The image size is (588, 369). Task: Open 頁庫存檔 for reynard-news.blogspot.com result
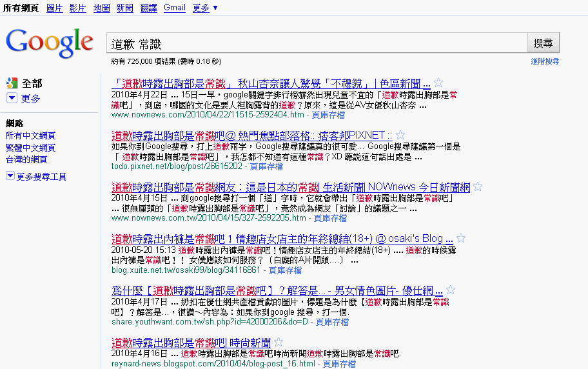tap(339, 364)
